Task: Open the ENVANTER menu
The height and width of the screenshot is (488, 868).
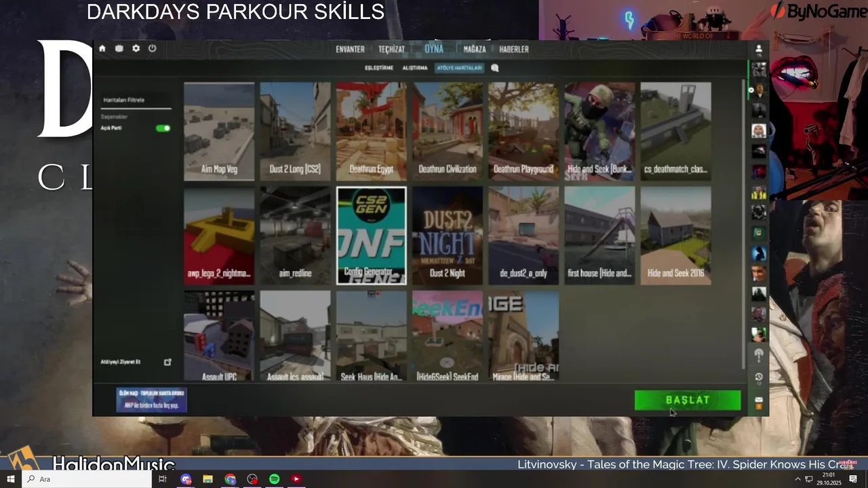Action: [350, 49]
